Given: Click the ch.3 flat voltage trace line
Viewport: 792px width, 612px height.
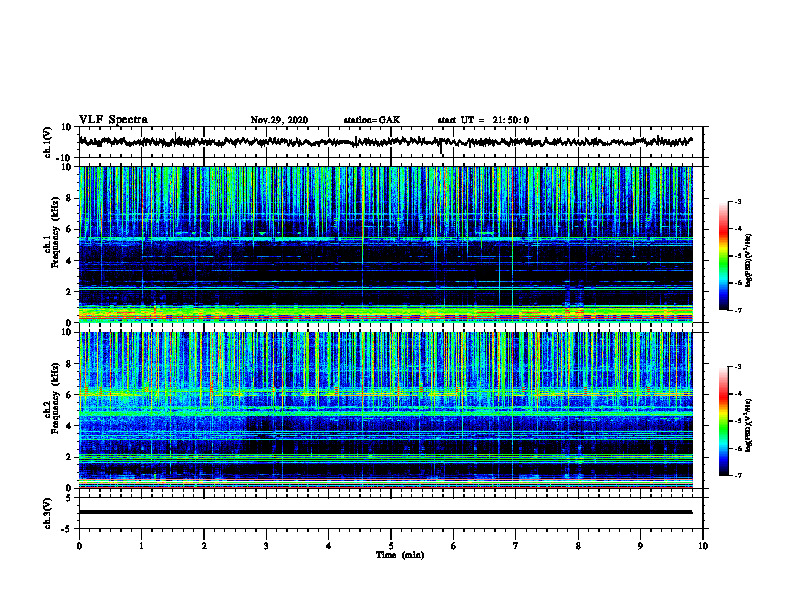Looking at the screenshot, I should point(385,512).
